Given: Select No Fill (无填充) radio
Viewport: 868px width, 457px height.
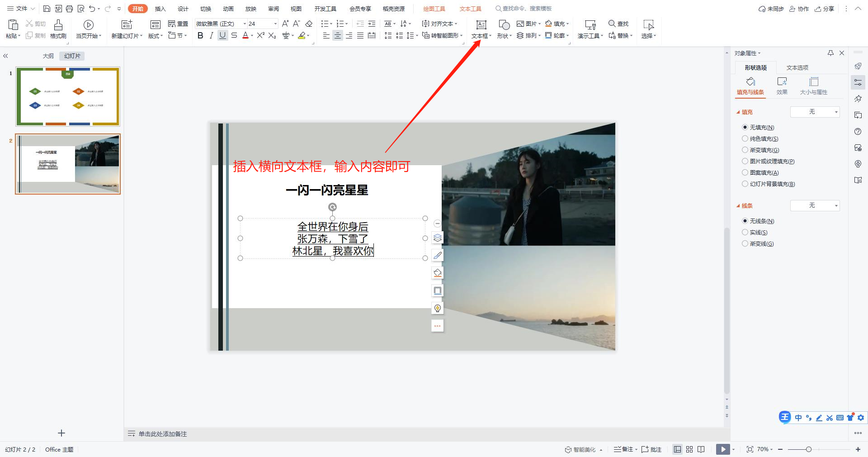Looking at the screenshot, I should click(745, 127).
